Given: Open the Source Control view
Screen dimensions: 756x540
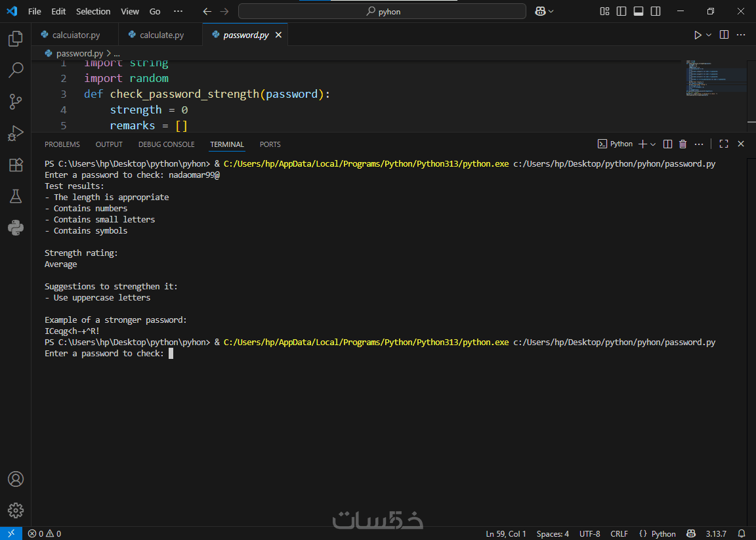Looking at the screenshot, I should click(16, 102).
